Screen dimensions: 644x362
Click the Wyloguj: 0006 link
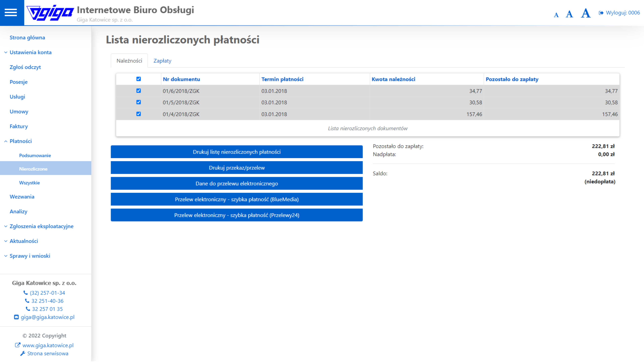pyautogui.click(x=623, y=13)
